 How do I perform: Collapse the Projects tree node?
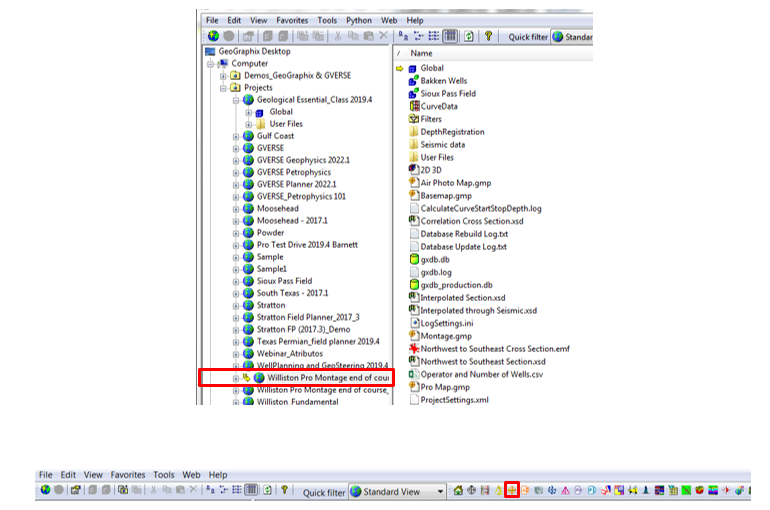coord(223,88)
